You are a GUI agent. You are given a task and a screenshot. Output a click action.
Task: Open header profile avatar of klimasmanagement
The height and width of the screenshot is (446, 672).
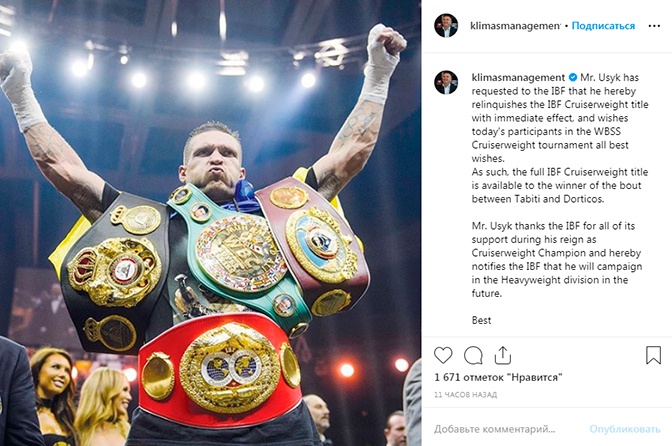click(446, 26)
